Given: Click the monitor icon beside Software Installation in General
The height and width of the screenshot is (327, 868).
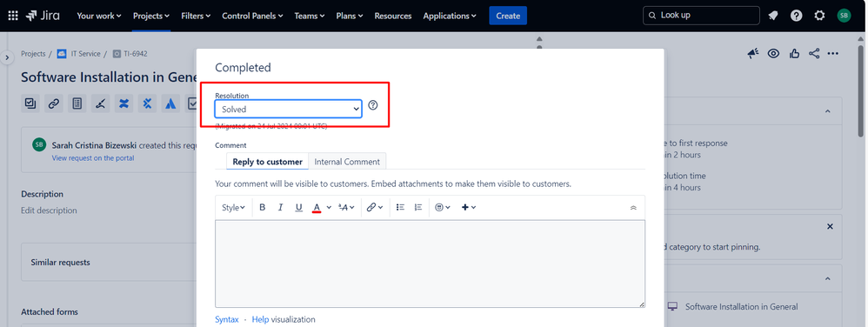Looking at the screenshot, I should (672, 306).
